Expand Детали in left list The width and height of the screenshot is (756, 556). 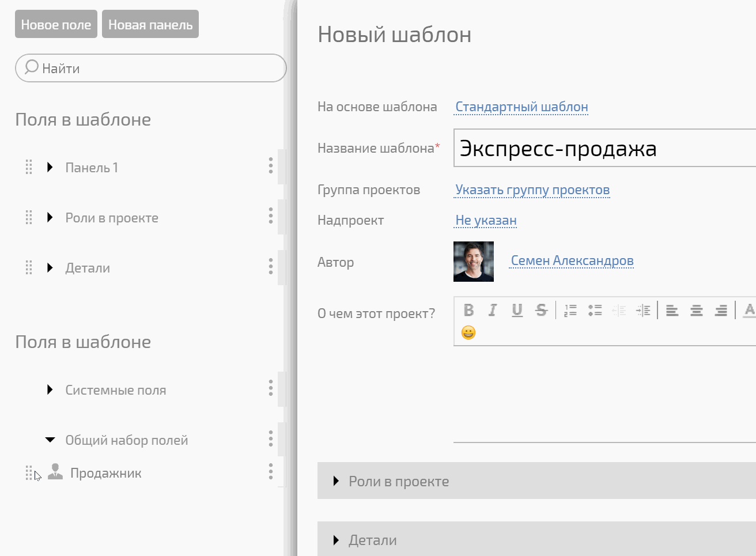50,267
